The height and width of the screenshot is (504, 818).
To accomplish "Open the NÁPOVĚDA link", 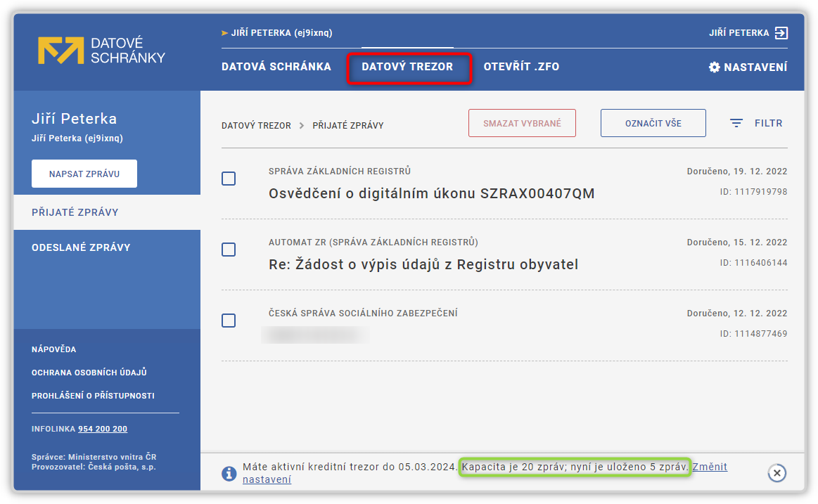I will click(x=53, y=349).
